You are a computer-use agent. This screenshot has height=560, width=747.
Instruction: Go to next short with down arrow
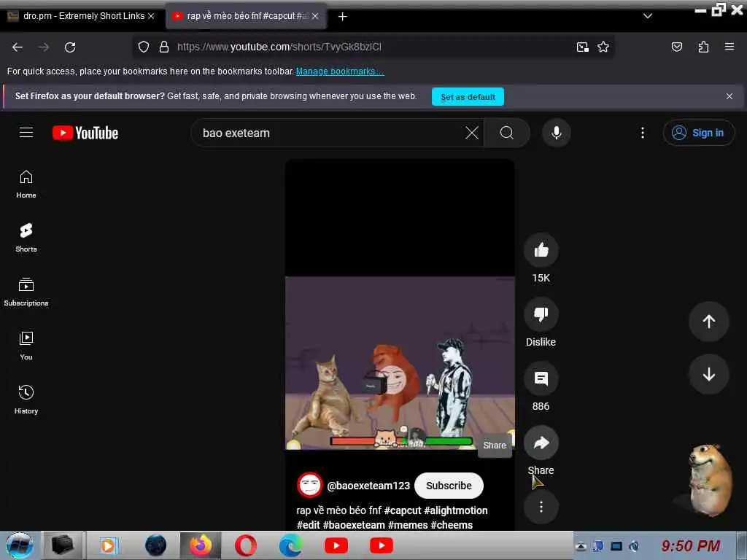tap(708, 374)
